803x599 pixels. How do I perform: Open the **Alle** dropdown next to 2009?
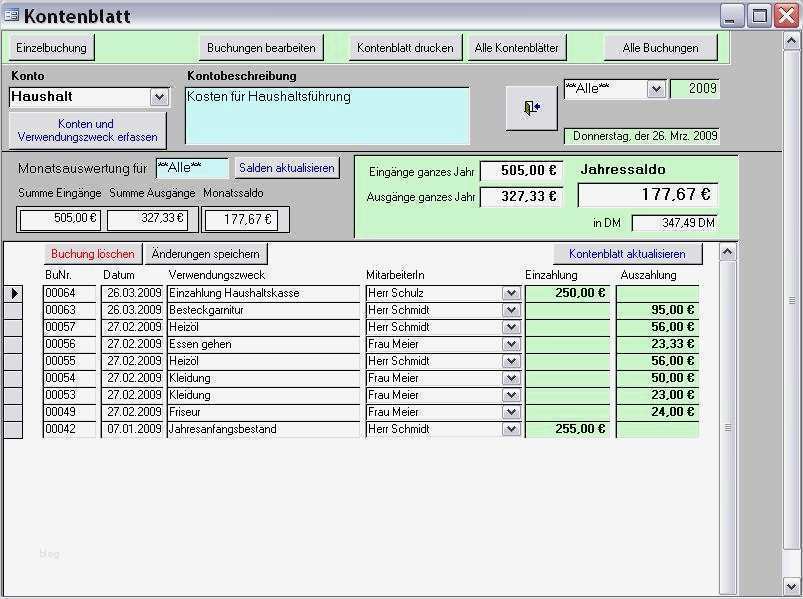655,89
